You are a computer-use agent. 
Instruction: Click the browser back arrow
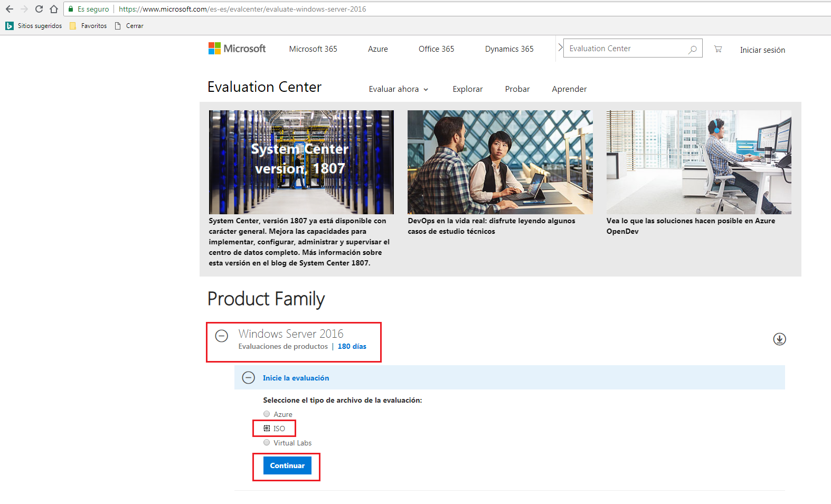click(x=9, y=9)
